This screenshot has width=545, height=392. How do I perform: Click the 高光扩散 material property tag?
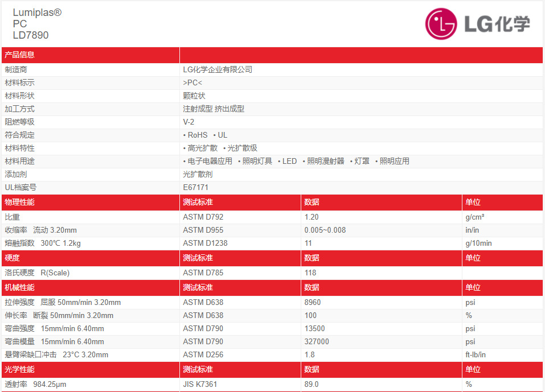point(202,148)
